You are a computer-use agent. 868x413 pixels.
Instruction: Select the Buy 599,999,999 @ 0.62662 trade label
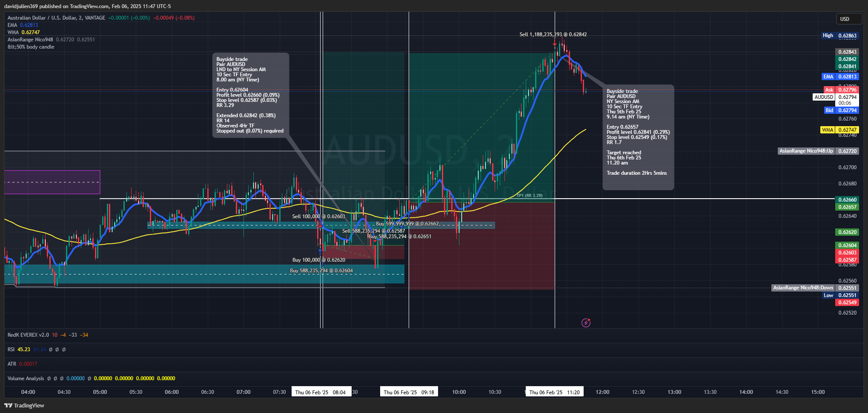[x=407, y=224]
